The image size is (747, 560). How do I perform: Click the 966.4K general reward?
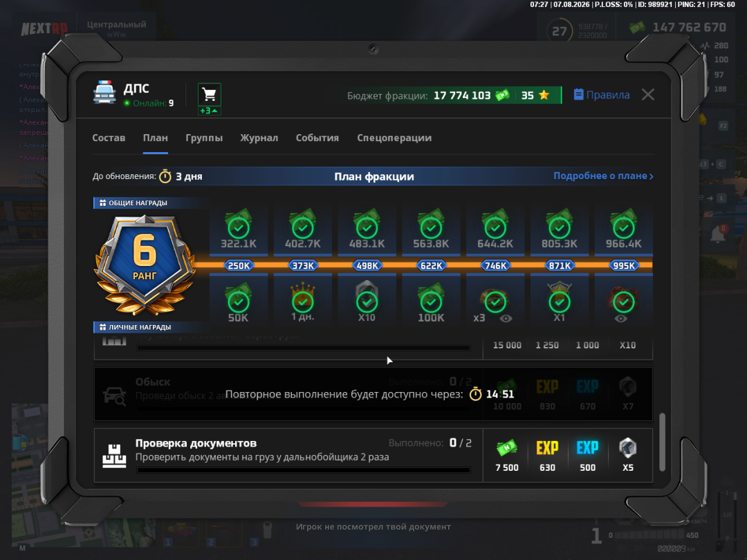(x=624, y=229)
